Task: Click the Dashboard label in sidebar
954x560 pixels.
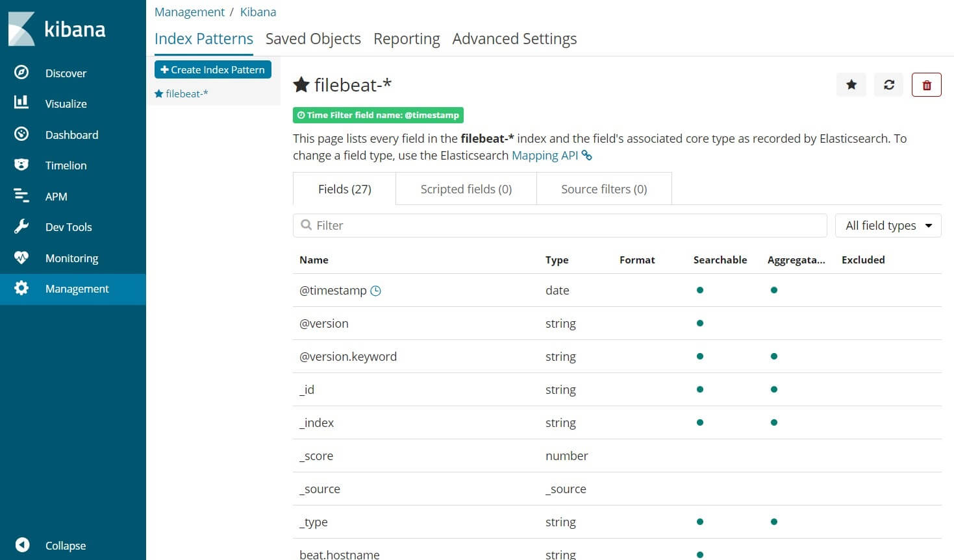Action: (71, 135)
